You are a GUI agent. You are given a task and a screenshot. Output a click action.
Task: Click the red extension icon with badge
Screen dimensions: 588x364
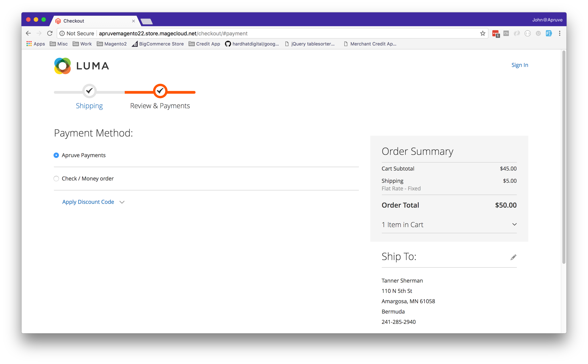tap(496, 34)
